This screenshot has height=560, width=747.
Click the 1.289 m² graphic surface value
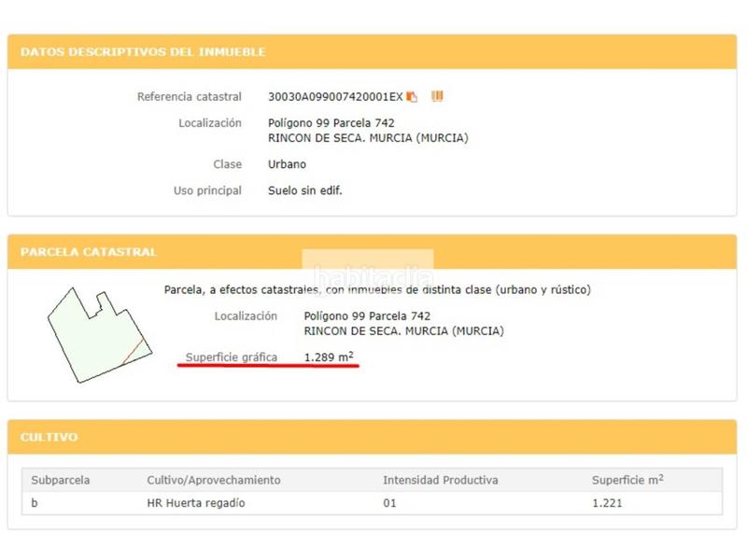pyautogui.click(x=329, y=357)
